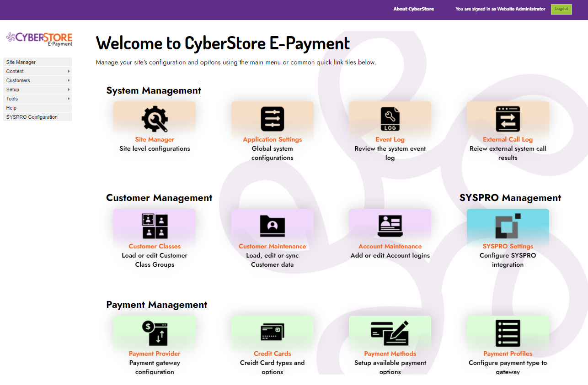Select the Payment Methods card-and-pen icon
Viewport: 588px width, 385px height.
pos(390,333)
